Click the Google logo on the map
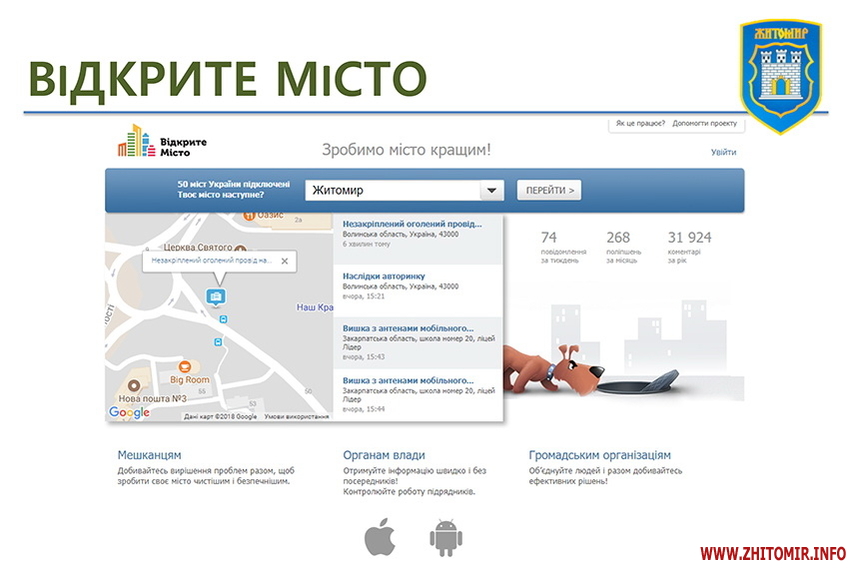 coord(129,413)
